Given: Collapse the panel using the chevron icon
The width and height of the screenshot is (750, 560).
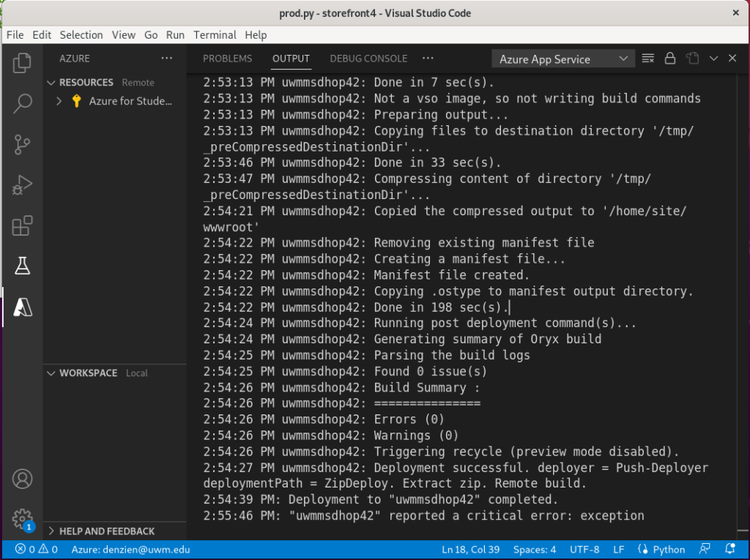Looking at the screenshot, I should pos(713,59).
